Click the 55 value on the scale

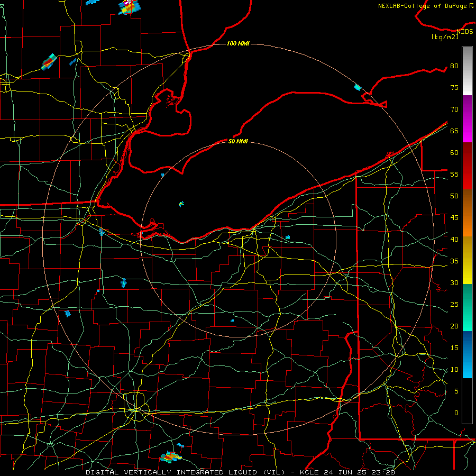[454, 174]
